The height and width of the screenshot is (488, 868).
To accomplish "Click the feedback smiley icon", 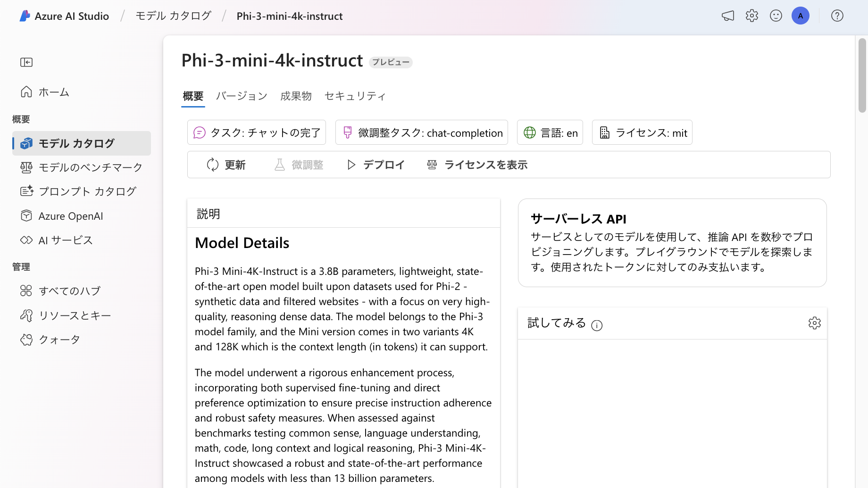I will coord(776,16).
